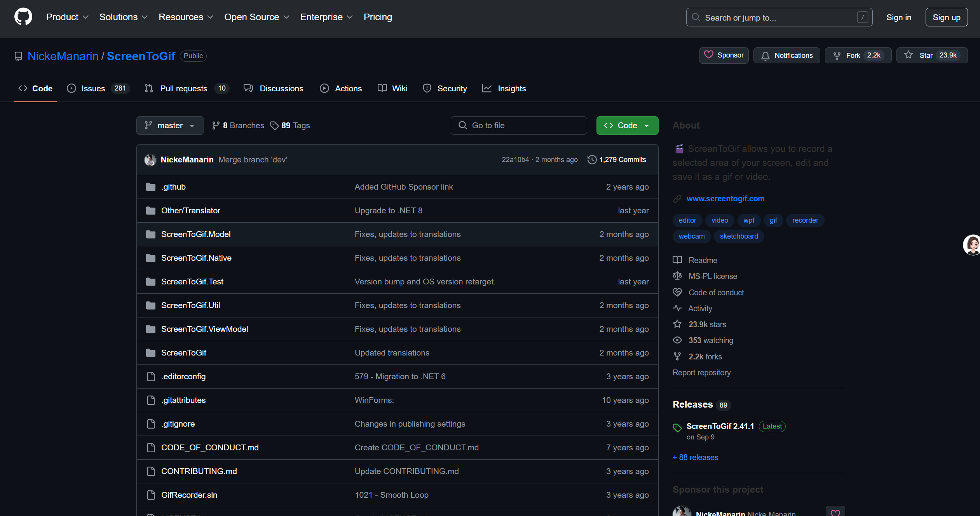The image size is (980, 516).
Task: Fork the repository via Fork icon
Action: coord(837,56)
